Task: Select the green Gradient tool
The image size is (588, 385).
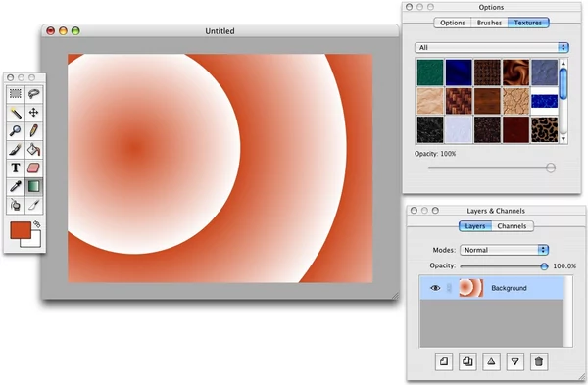Action: (x=33, y=187)
